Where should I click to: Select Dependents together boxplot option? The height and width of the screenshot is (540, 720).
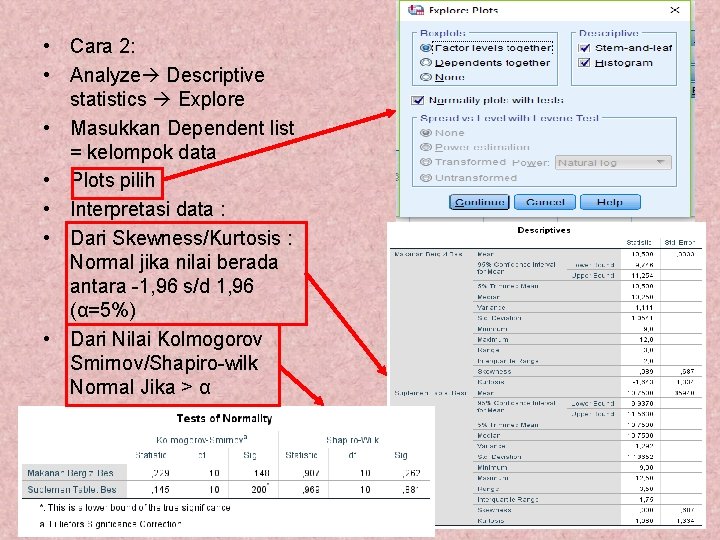pyautogui.click(x=426, y=62)
